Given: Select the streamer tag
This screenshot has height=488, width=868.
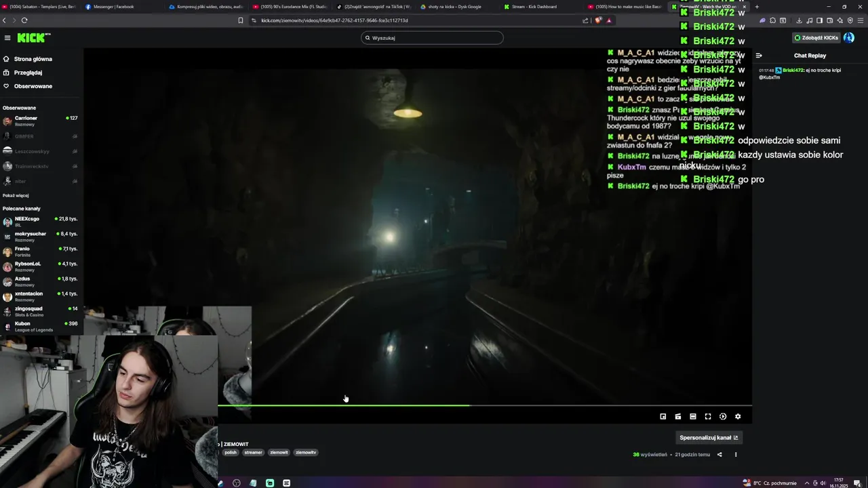Looking at the screenshot, I should click(x=254, y=453).
